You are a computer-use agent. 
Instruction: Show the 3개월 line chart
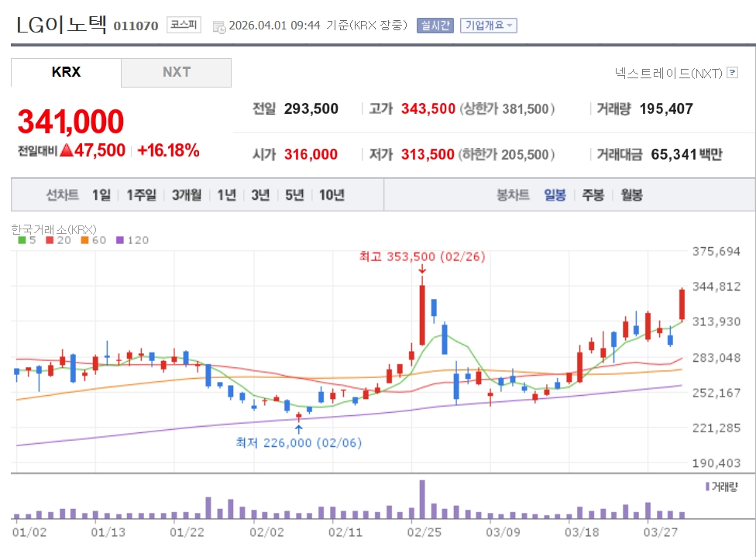point(187,195)
